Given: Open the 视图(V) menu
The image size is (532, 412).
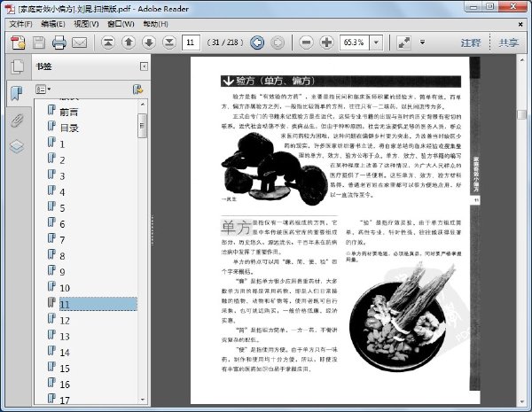Looking at the screenshot, I should coord(86,24).
